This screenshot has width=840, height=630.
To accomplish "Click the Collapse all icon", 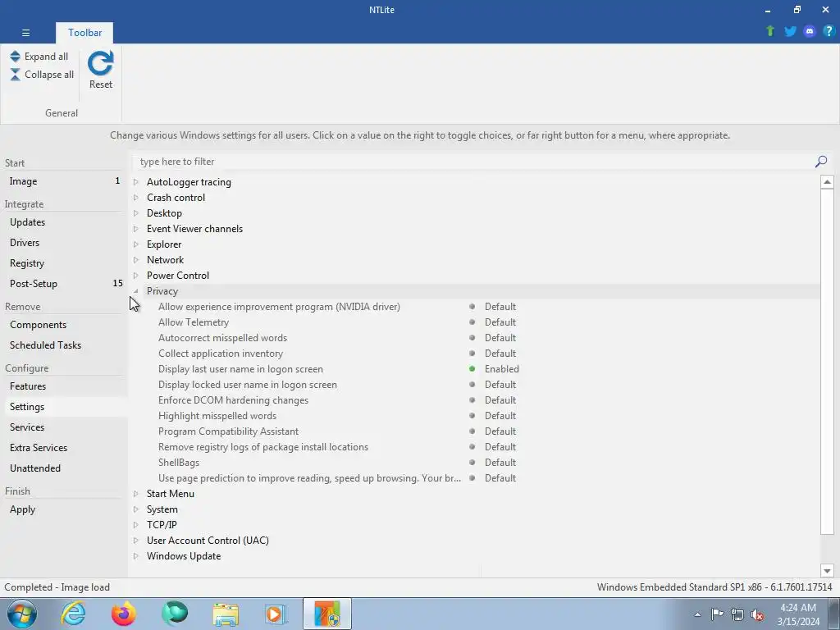I will tap(15, 75).
